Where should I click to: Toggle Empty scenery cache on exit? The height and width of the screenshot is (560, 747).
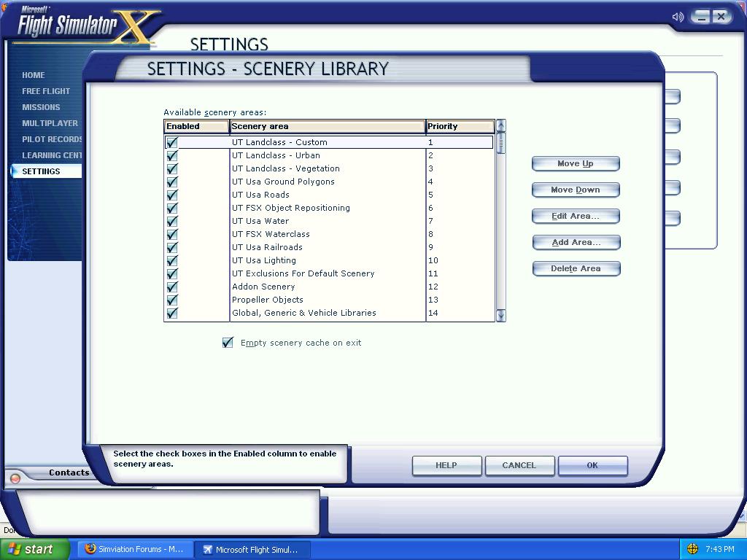pyautogui.click(x=228, y=343)
